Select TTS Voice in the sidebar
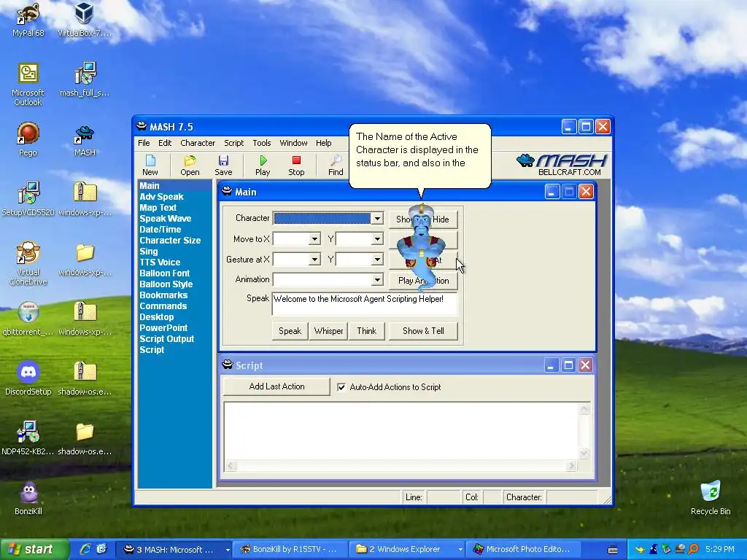 pos(160,262)
